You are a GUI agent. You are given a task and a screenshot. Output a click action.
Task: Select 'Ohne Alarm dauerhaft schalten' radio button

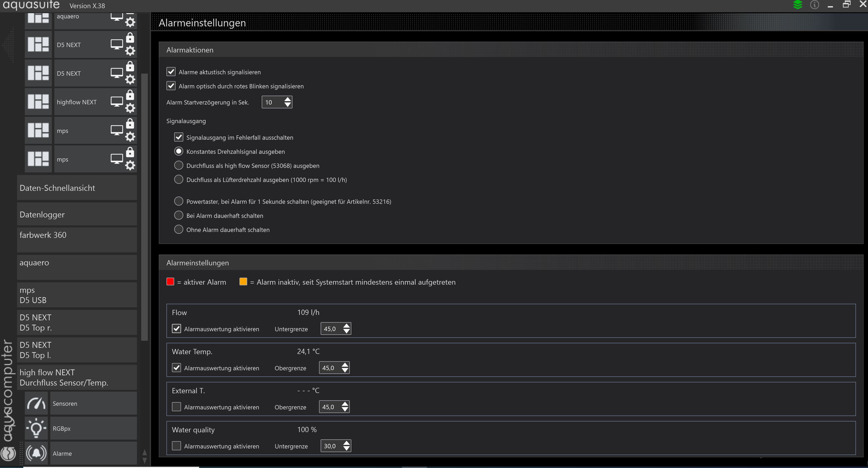click(179, 230)
